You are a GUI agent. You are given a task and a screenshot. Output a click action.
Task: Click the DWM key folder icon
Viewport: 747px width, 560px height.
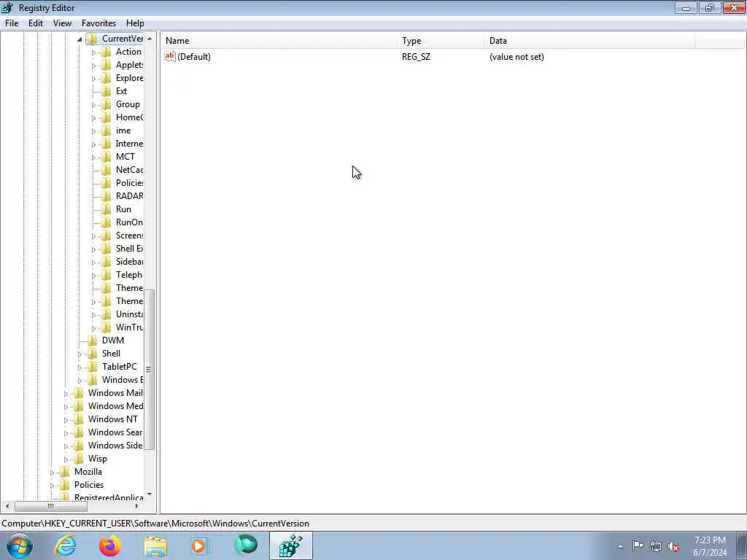pyautogui.click(x=93, y=340)
